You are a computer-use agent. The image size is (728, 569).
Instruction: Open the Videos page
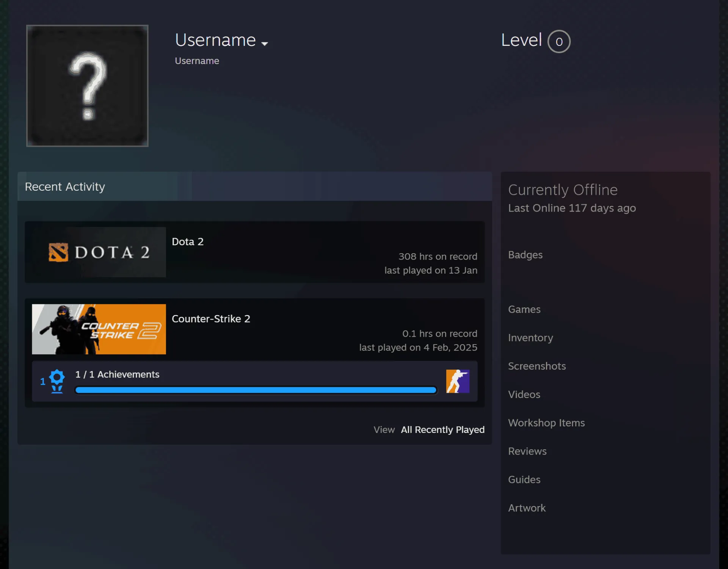click(524, 395)
